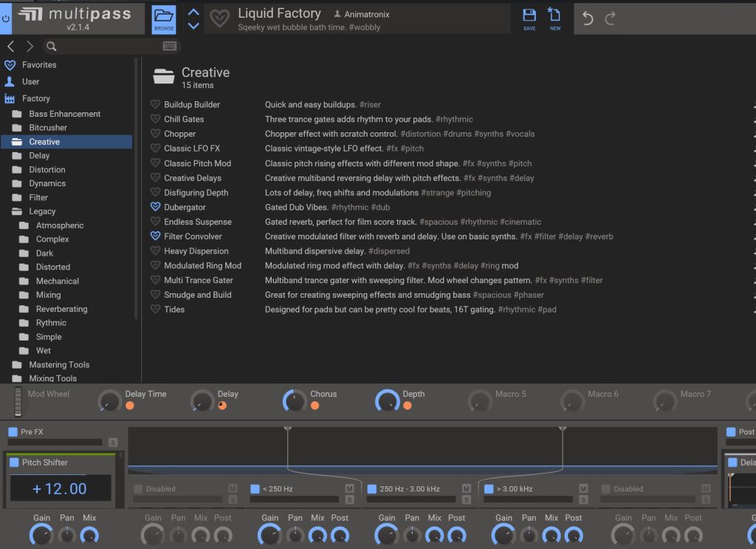
Task: Select next preset with down chevron
Action: 193,26
